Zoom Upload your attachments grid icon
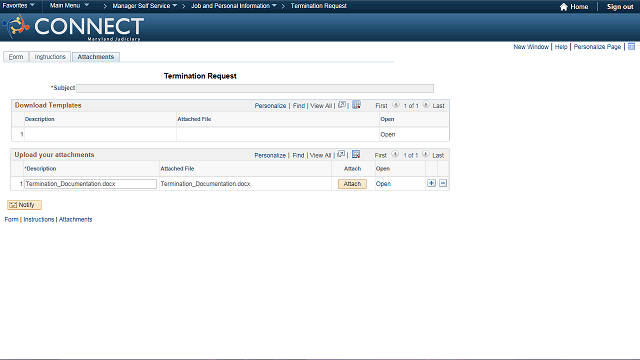Image resolution: width=640 pixels, height=360 pixels. coord(341,154)
